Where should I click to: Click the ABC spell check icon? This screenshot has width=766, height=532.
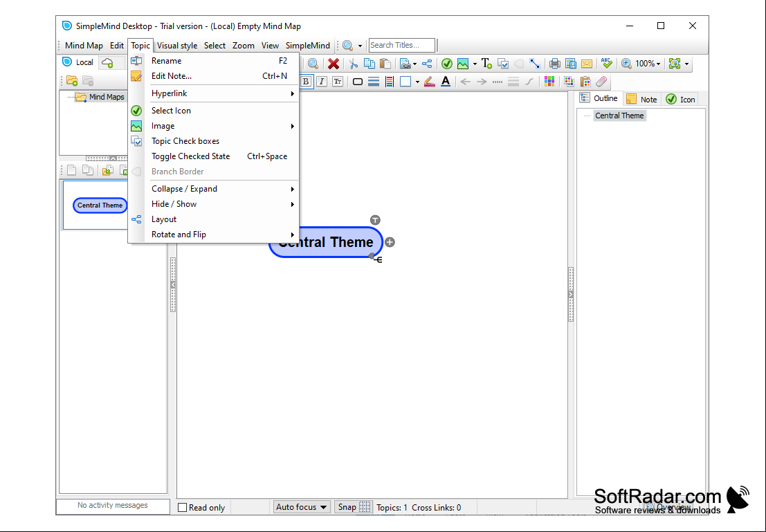click(607, 64)
